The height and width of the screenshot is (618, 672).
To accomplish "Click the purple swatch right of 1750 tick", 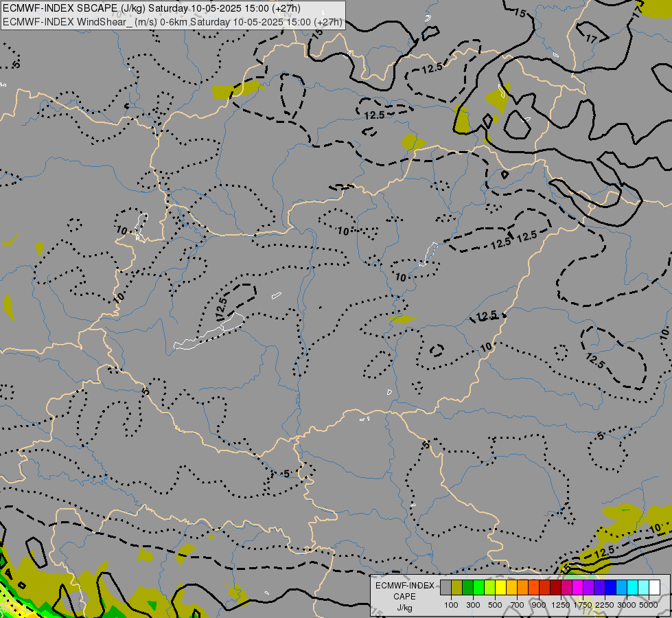I will click(x=588, y=587).
